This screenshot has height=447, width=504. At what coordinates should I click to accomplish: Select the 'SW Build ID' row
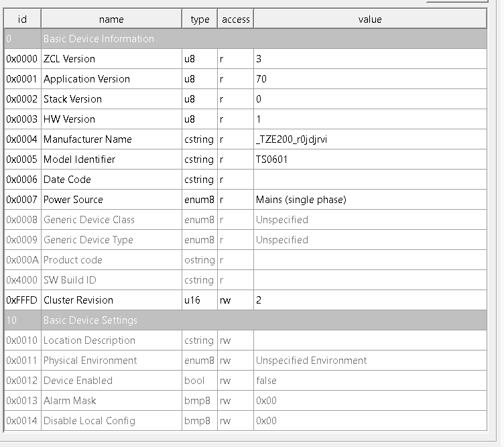click(x=245, y=280)
